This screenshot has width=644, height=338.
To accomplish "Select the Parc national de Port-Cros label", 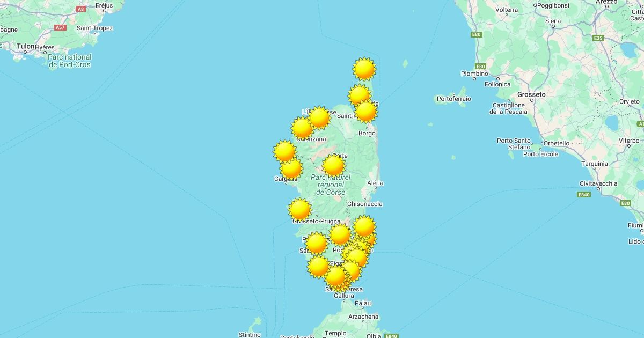I will (x=70, y=61).
